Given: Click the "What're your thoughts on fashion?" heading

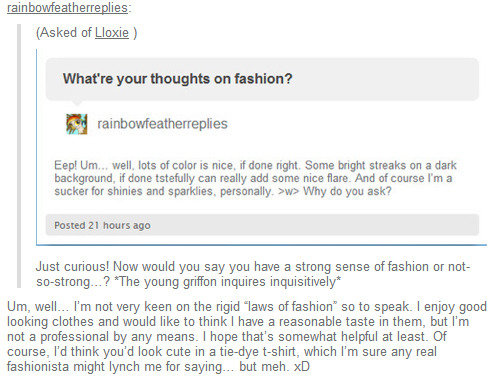Looking at the screenshot, I should (177, 79).
